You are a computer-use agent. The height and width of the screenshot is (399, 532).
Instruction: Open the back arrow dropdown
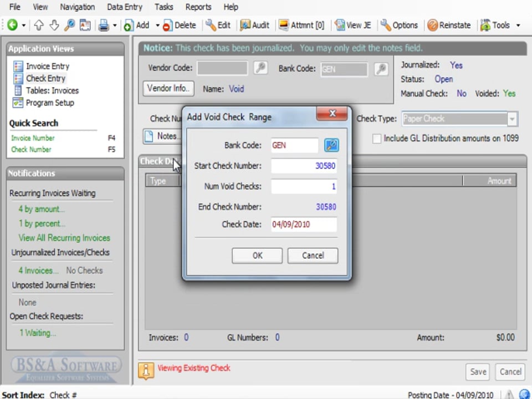pyautogui.click(x=23, y=25)
